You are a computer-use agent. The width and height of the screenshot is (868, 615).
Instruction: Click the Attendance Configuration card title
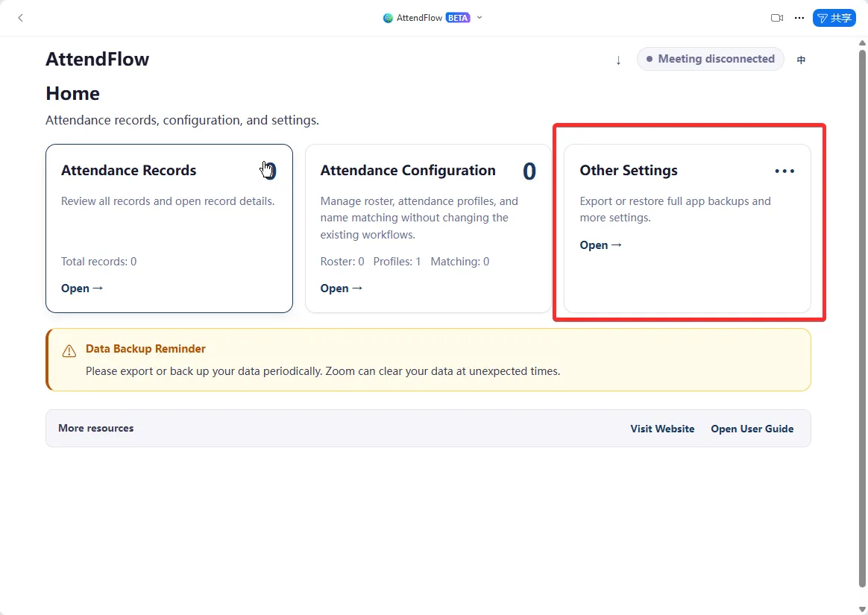click(x=408, y=171)
